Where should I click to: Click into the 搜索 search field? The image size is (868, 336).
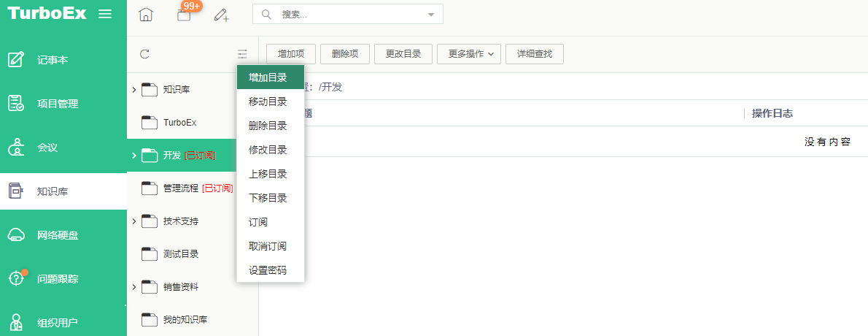[348, 15]
